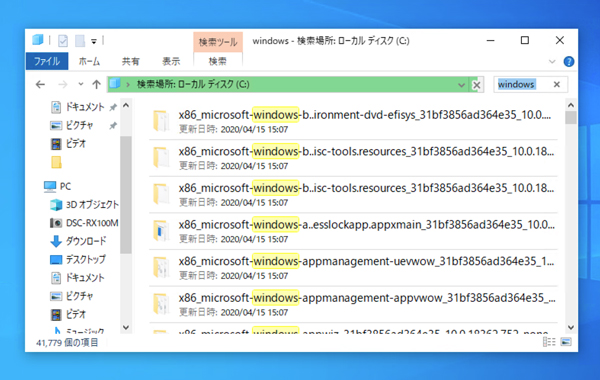Click the appmanagement-uevwow folder icon
Image resolution: width=600 pixels, height=380 pixels.
click(161, 267)
